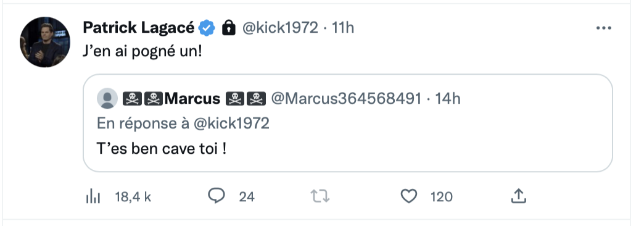Click the Marcus display name in quote
Image resolution: width=644 pixels, height=226 pixels.
pos(194,99)
